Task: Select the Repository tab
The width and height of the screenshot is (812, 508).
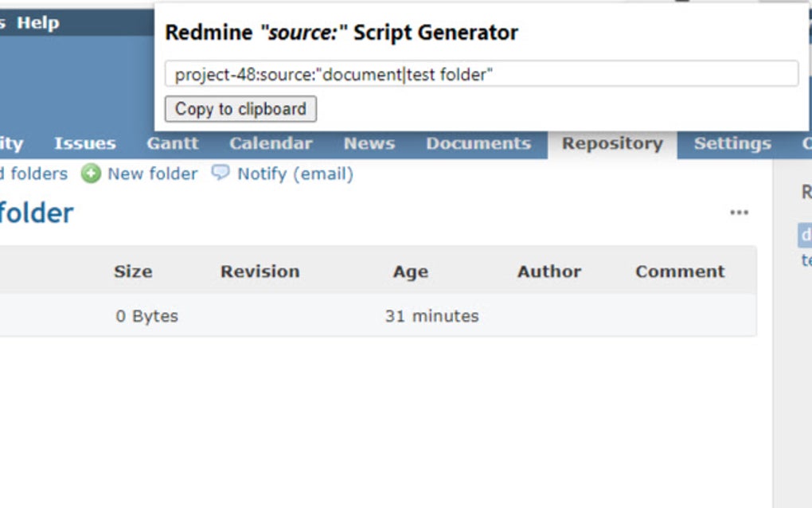Action: (x=612, y=144)
